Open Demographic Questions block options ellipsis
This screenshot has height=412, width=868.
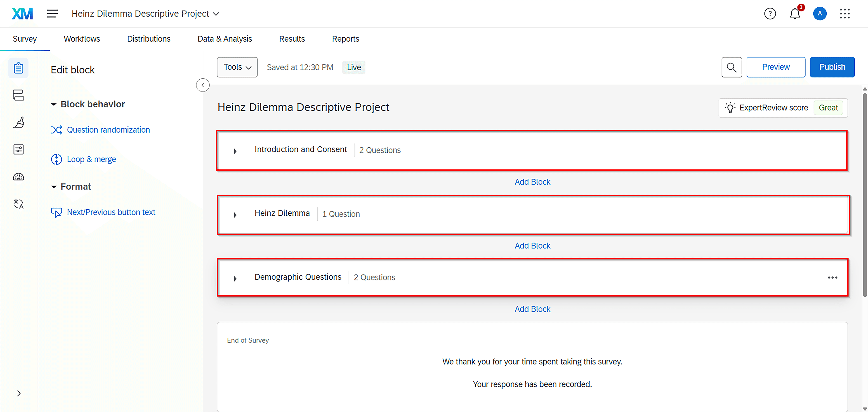click(x=832, y=278)
